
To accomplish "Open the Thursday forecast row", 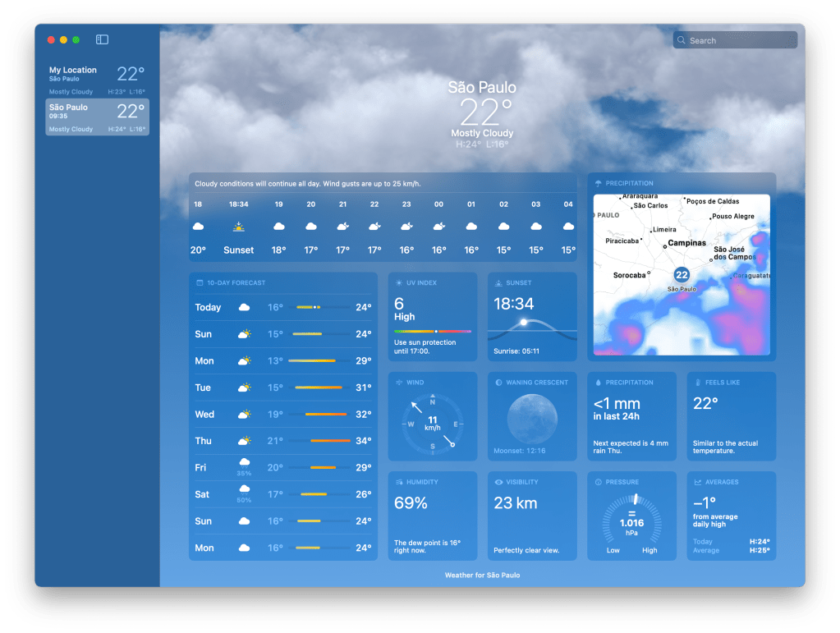I will pyautogui.click(x=282, y=441).
